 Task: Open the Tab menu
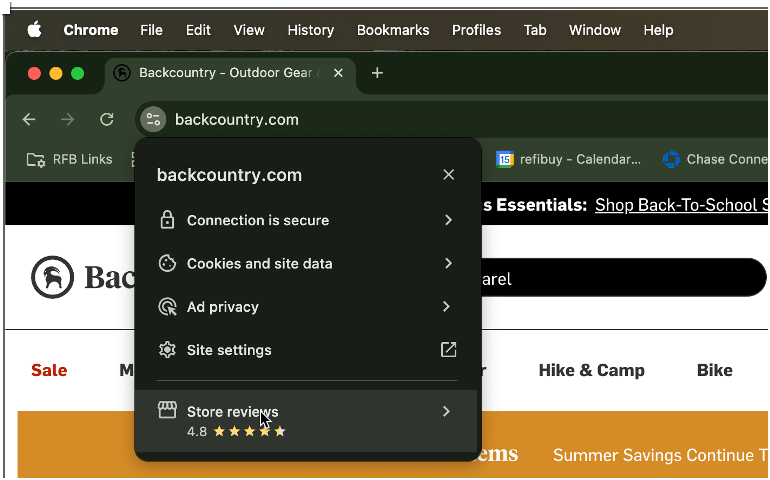click(535, 30)
